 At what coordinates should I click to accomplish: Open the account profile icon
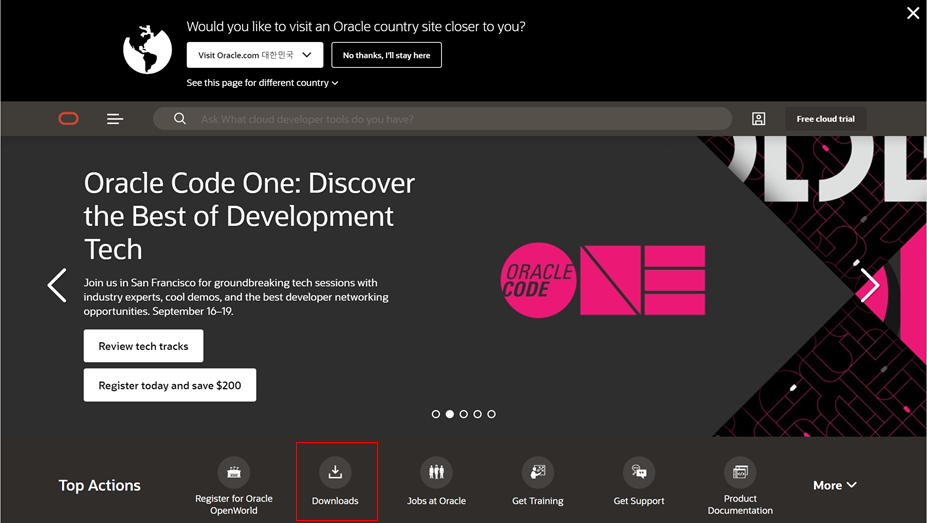(x=759, y=119)
